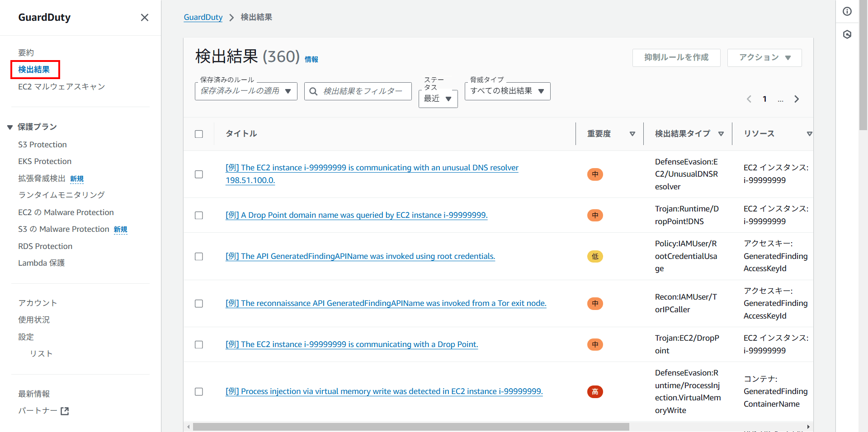Toggle the select-all findings checkbox

(199, 134)
